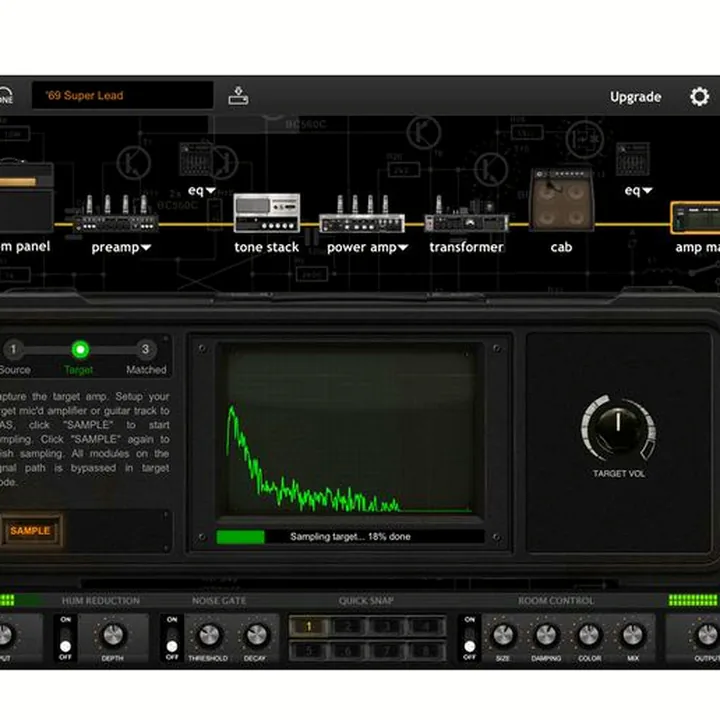Image resolution: width=720 pixels, height=720 pixels.
Task: Click the Noise Gate Decay knob
Action: (x=256, y=636)
